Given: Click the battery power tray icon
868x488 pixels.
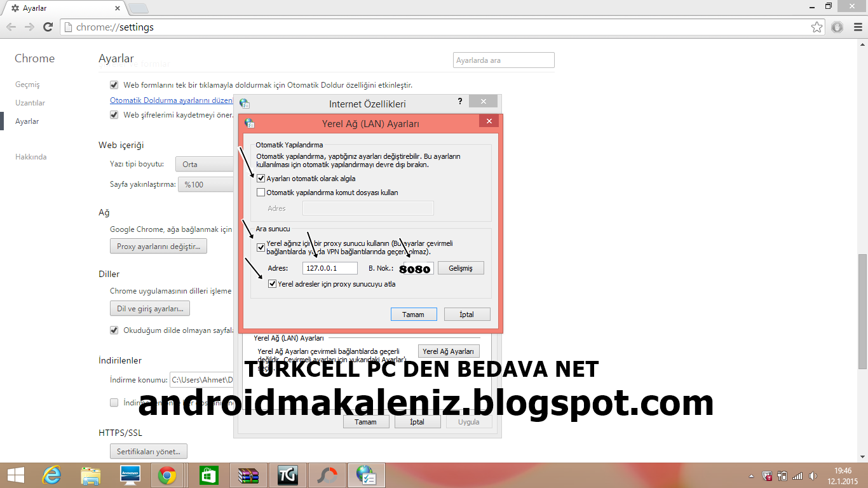Looking at the screenshot, I should tap(783, 475).
